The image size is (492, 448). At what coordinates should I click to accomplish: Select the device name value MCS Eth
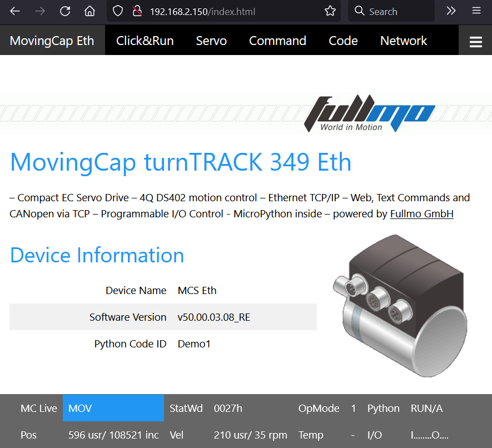(x=197, y=291)
